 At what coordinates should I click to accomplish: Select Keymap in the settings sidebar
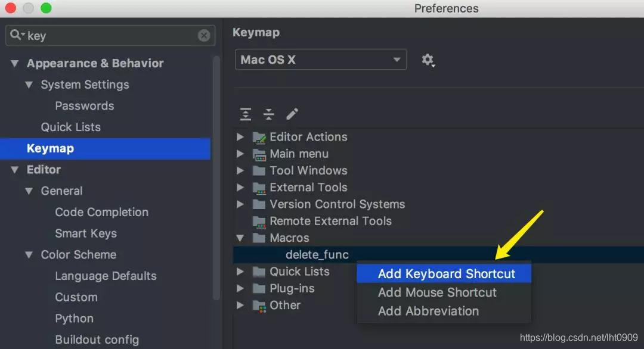[51, 148]
